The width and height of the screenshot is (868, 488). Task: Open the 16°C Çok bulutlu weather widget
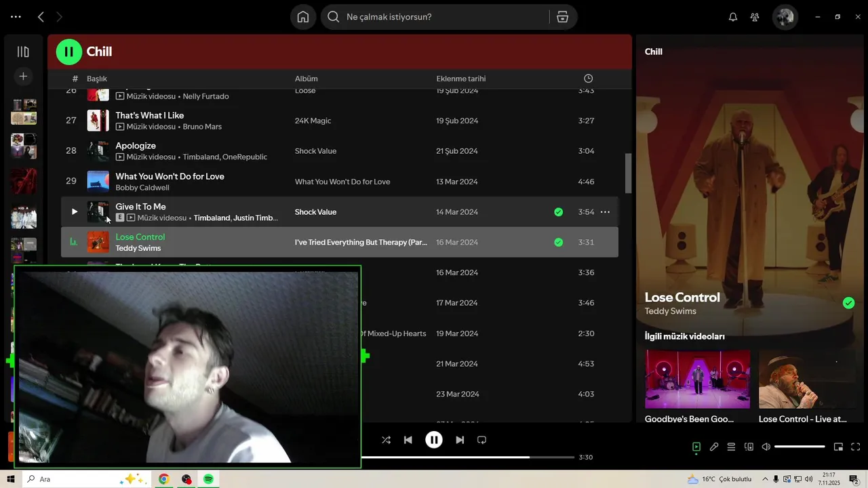[719, 479]
